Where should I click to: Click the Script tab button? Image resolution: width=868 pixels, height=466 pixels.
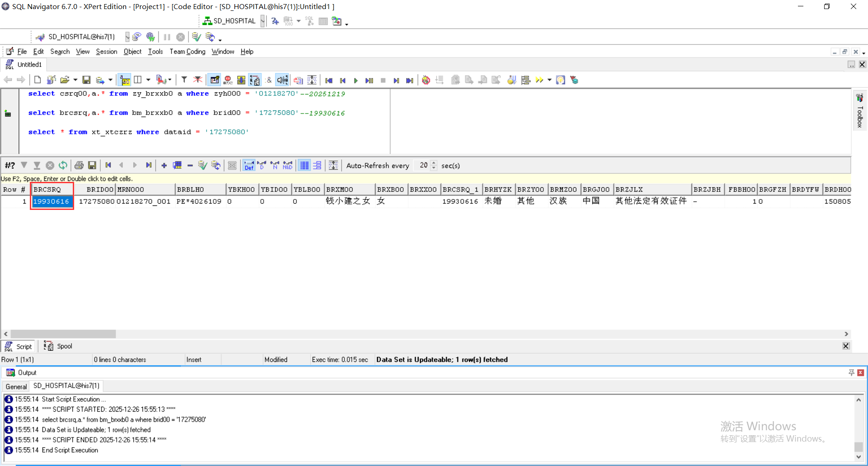tap(19, 346)
